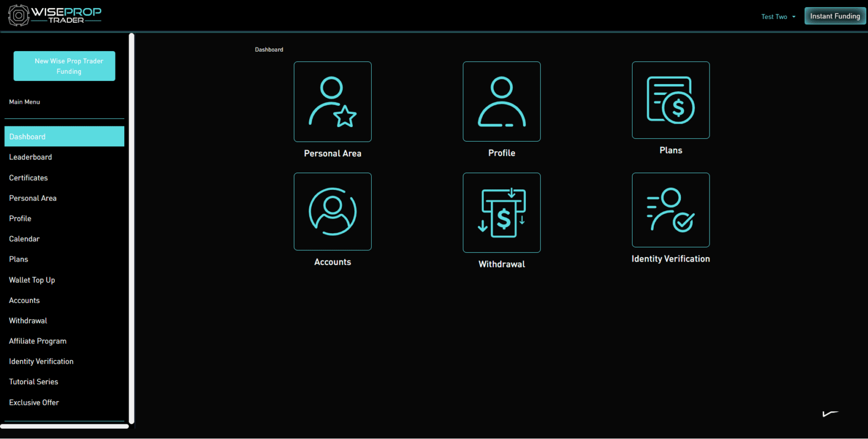Screen dimensions: 868x439
Task: Click the WiseProp Trader logo
Action: coord(55,15)
